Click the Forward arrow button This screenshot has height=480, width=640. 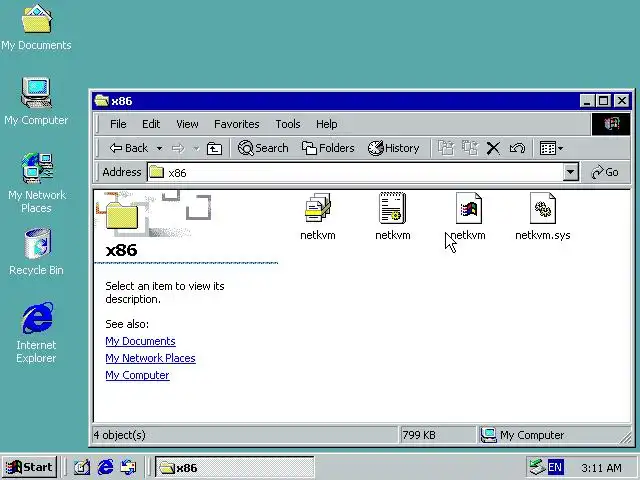178,148
